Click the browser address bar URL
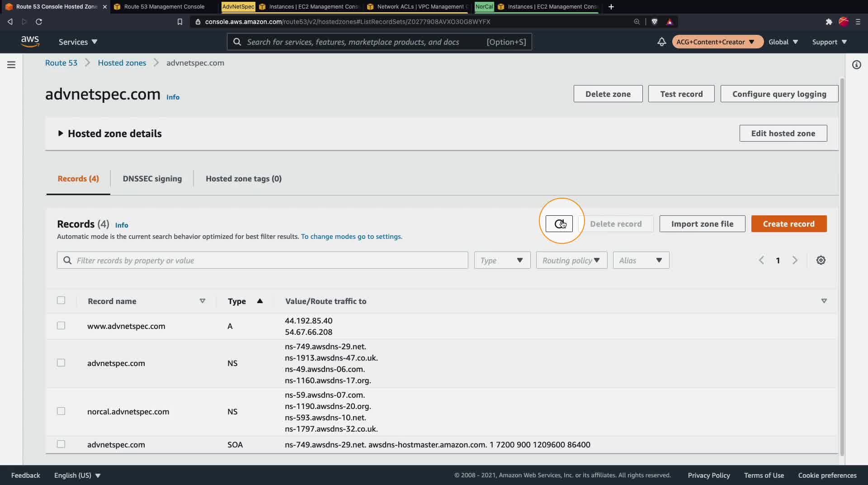868x485 pixels. [x=348, y=22]
